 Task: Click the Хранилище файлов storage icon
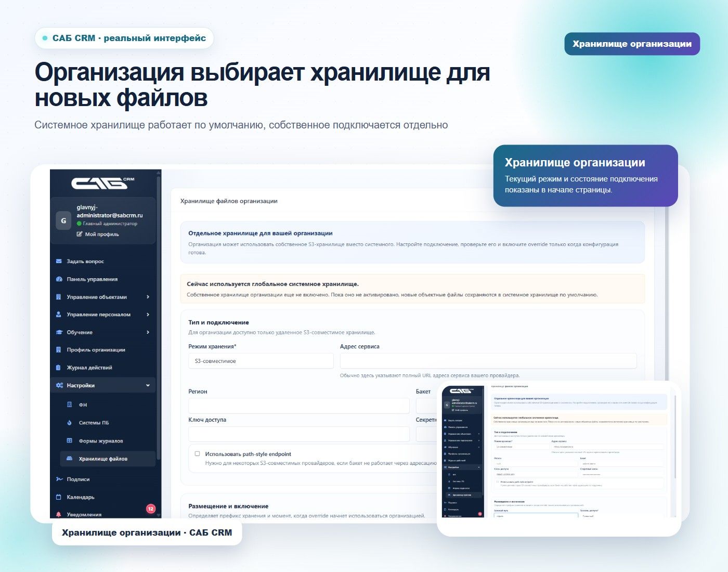(x=69, y=459)
